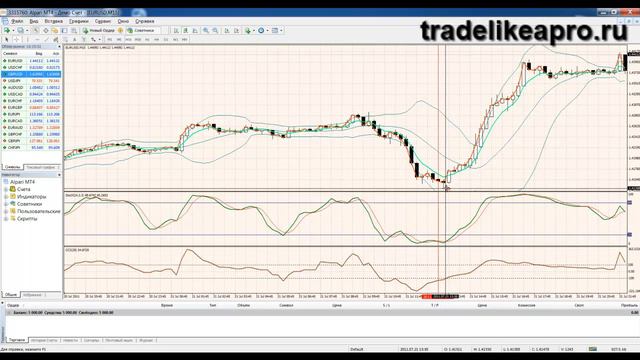The image size is (640, 360).
Task: Open the Почтовый ящик terminal tab
Action: click(119, 340)
